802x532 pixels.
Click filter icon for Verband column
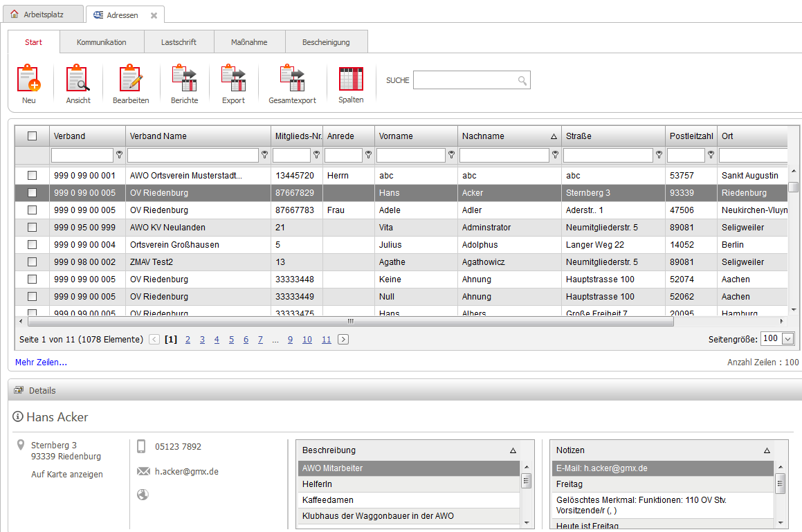click(119, 154)
